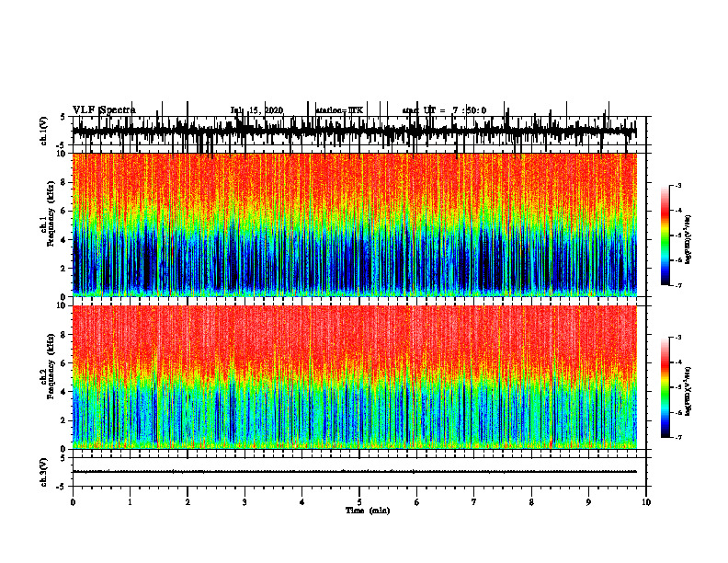The width and height of the screenshot is (728, 563).
Task: Click the flat ch.3 voltage trace
Action: tap(354, 472)
